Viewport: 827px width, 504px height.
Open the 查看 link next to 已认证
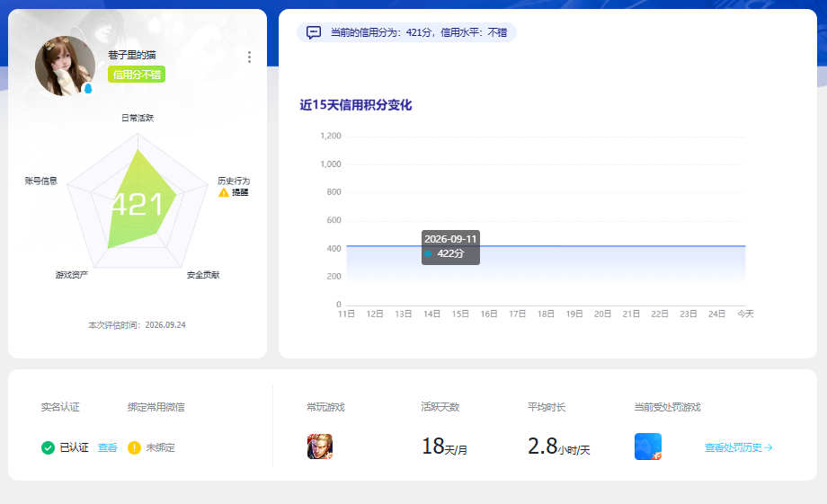pos(108,447)
